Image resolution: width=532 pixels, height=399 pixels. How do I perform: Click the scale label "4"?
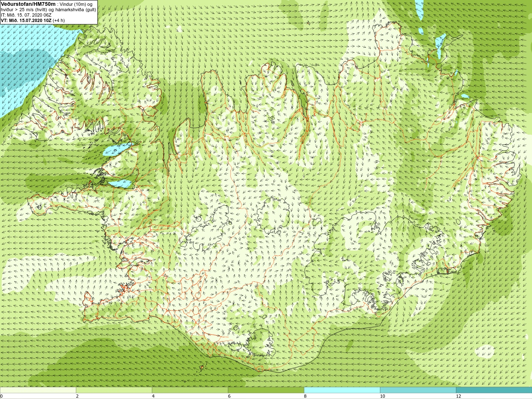point(153,396)
